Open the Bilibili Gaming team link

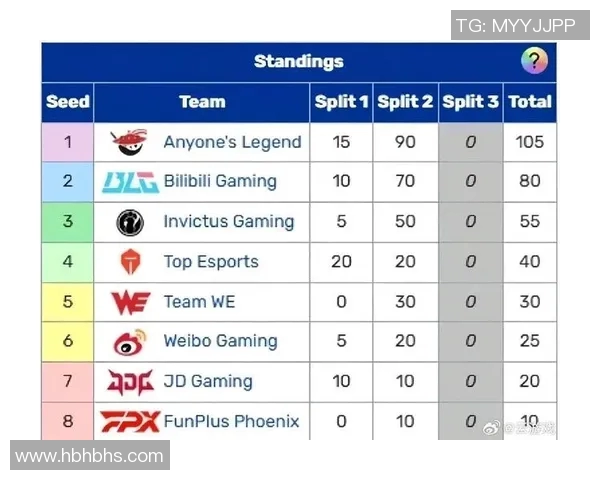(220, 182)
